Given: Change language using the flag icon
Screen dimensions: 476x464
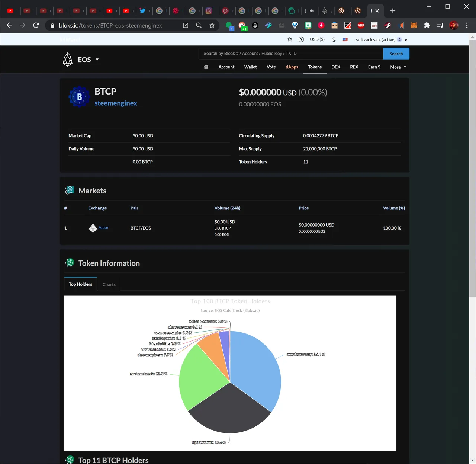Looking at the screenshot, I should tap(345, 39).
